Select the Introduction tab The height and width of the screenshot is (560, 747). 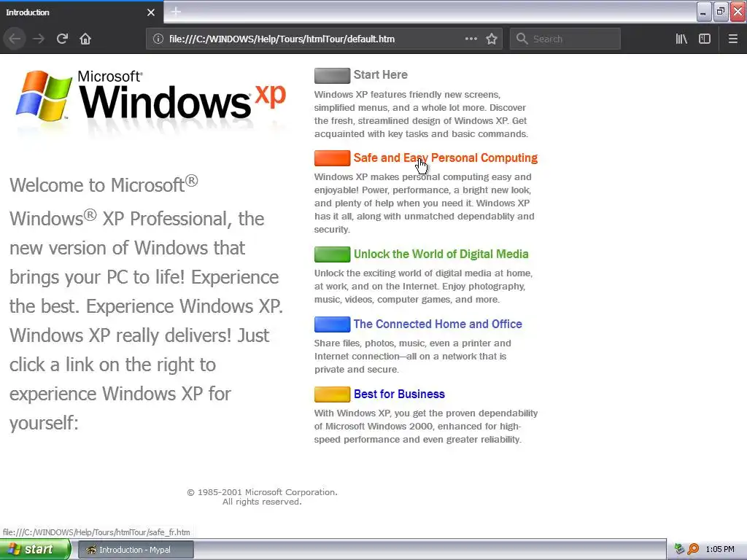click(x=82, y=12)
